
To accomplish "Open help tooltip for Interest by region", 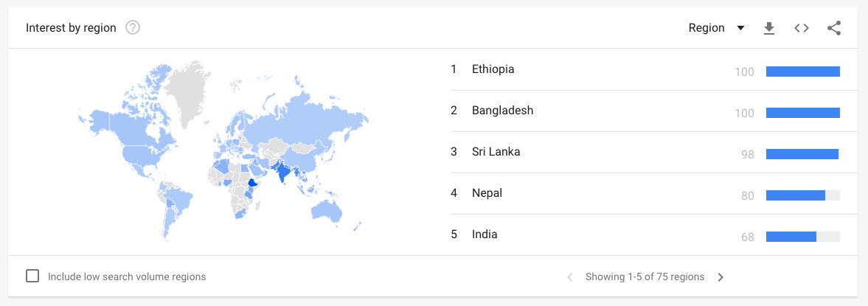I will click(x=132, y=28).
